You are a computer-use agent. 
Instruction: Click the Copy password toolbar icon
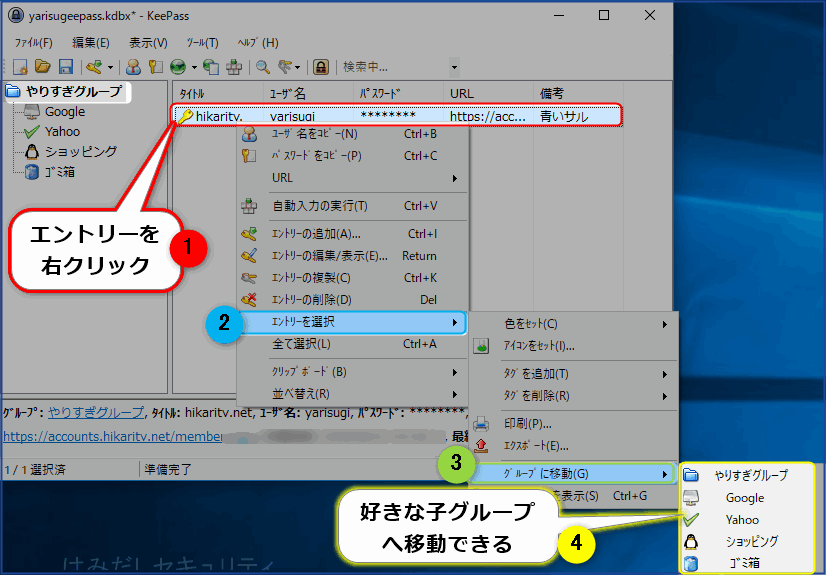coord(155,67)
